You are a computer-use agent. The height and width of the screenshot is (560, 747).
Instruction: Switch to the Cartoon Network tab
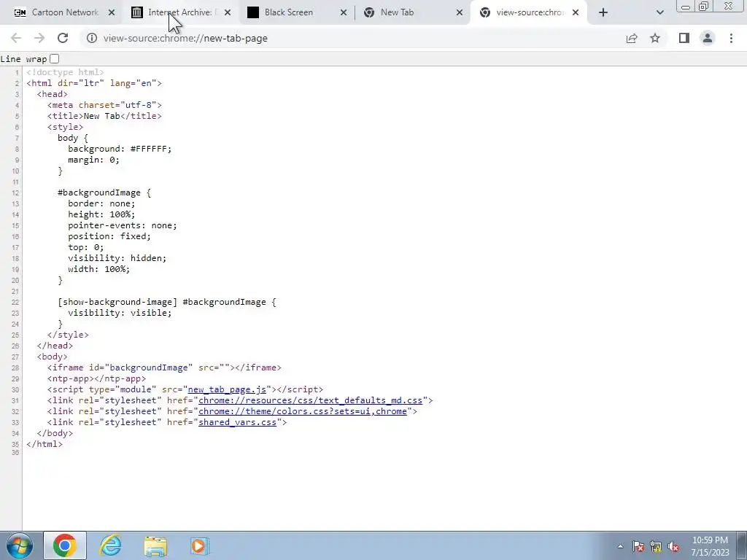(61, 12)
